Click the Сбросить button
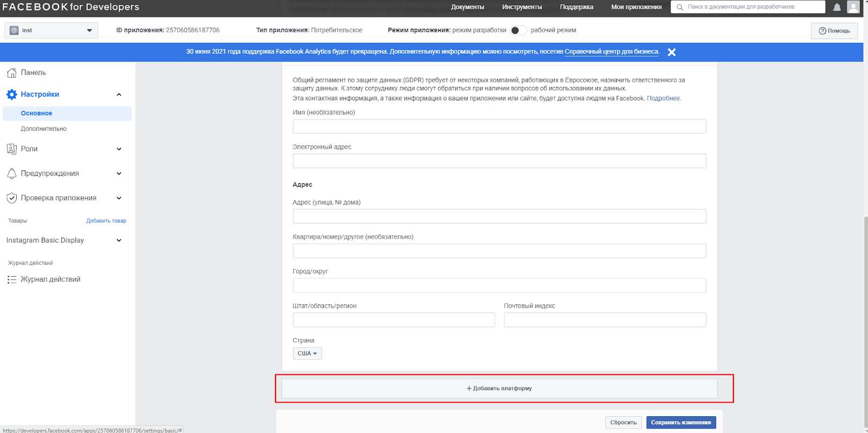This screenshot has height=433, width=868. (623, 423)
